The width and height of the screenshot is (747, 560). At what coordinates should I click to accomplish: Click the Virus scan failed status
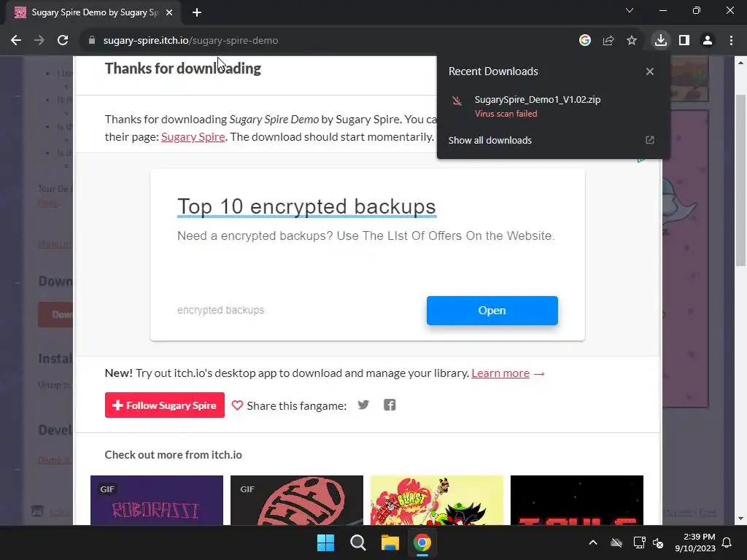[506, 114]
